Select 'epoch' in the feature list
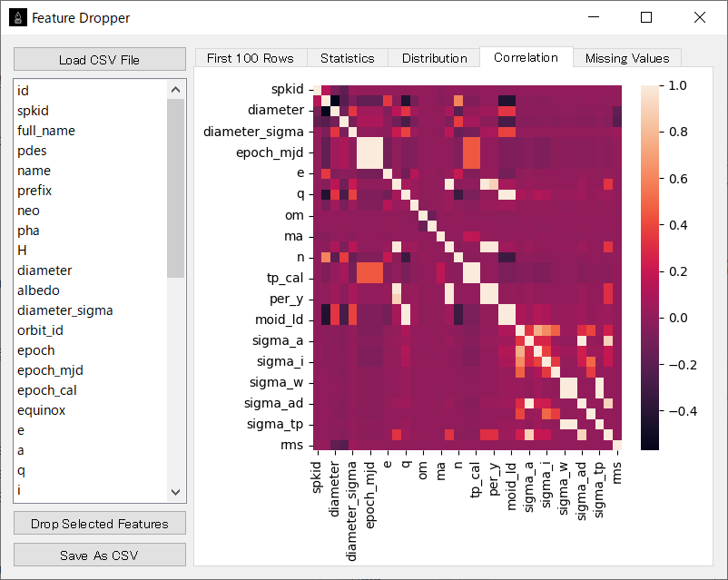The image size is (728, 580). pos(91,350)
